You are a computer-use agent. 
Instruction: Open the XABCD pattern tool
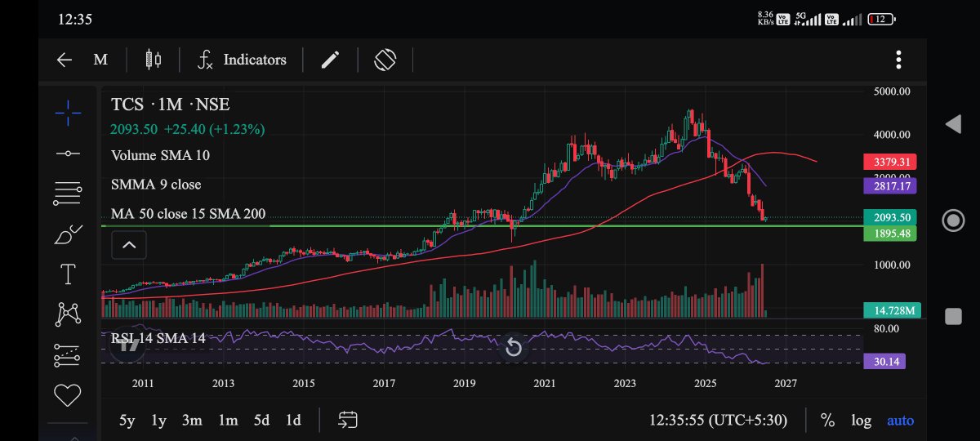[68, 314]
